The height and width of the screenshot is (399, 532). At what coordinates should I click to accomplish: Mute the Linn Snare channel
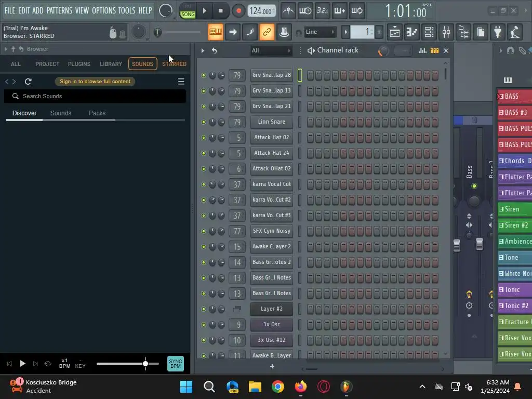click(x=204, y=122)
